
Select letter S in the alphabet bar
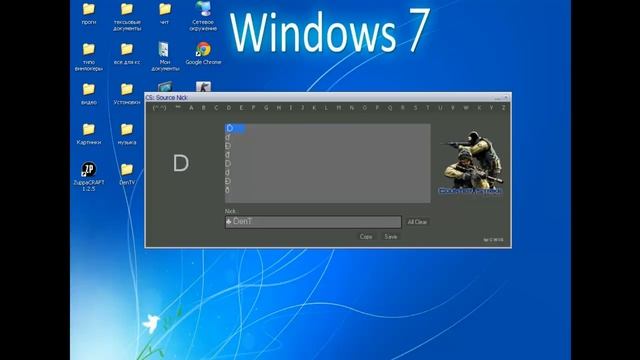click(416, 108)
